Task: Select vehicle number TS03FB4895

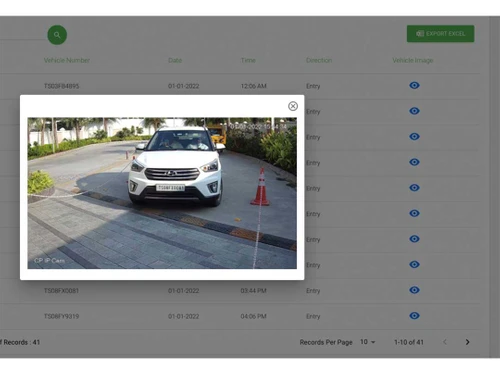Action: (61, 86)
